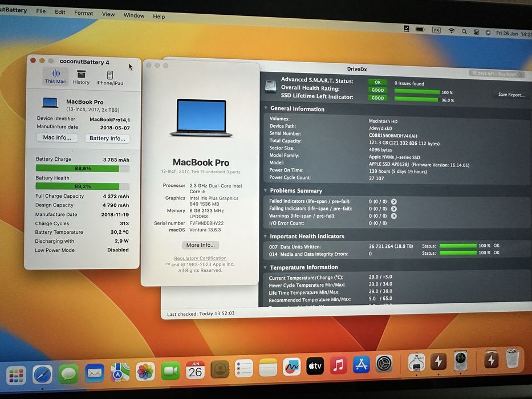Open Spotlight search in menu bar
Screen dimensions: 532x399
[464, 31]
